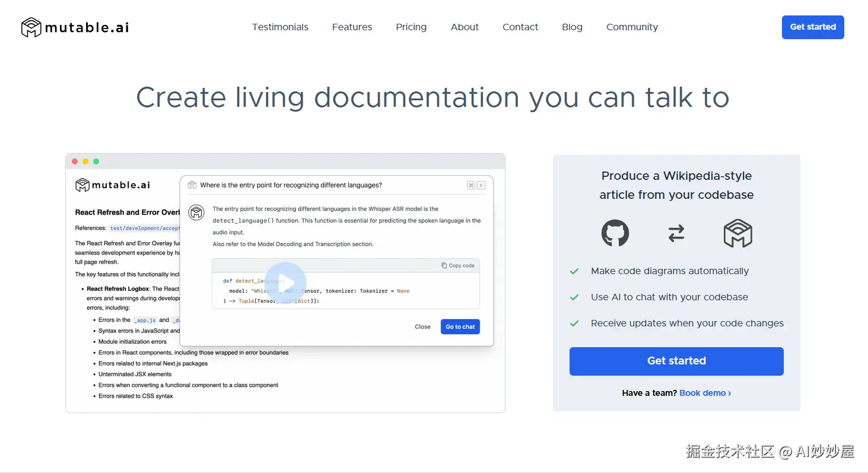Screen dimensions: 868x473
Task: Click 'test/development/accept' reference tag
Action: (x=144, y=228)
